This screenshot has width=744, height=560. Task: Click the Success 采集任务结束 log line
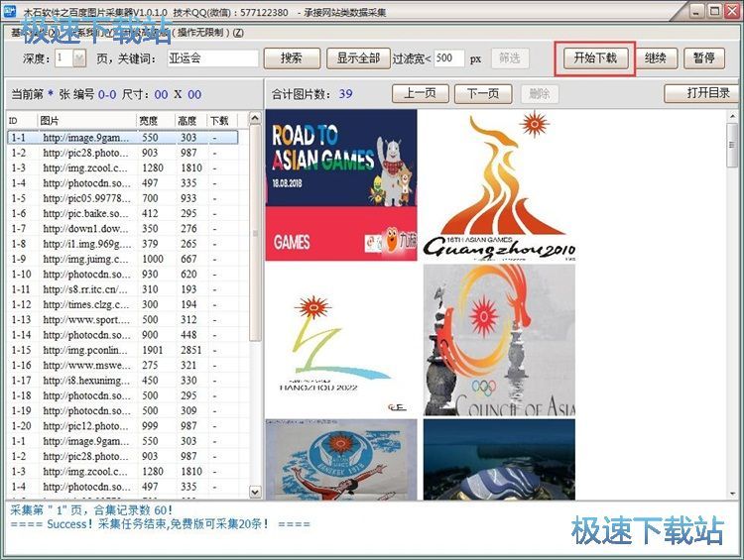160,524
